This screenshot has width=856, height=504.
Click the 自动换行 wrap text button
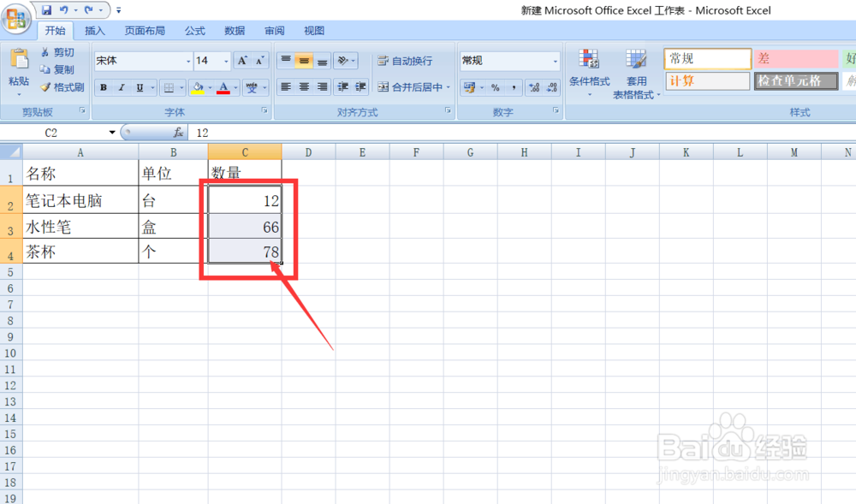405,61
